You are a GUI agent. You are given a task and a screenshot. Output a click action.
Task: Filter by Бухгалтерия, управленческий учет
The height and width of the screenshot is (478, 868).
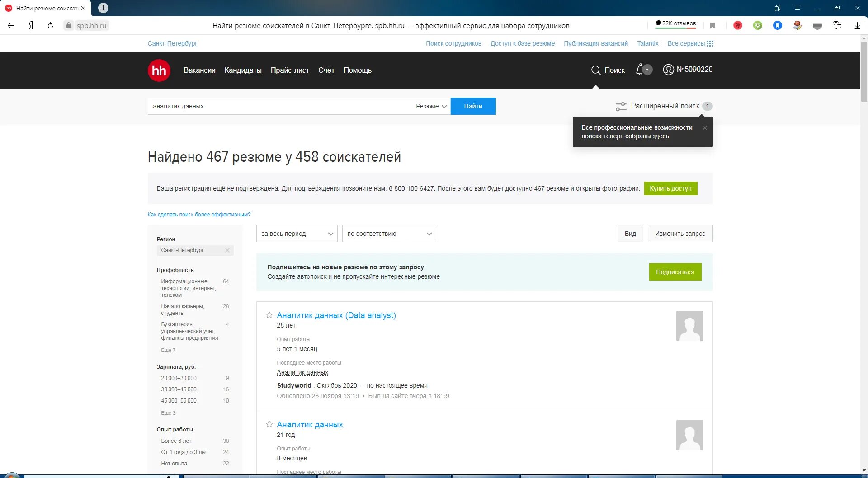pyautogui.click(x=189, y=331)
